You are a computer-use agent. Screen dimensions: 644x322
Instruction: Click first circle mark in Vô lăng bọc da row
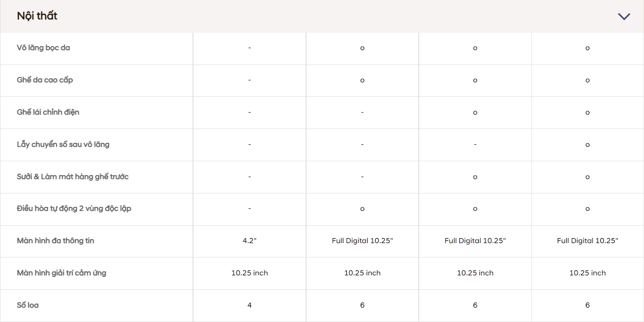tap(362, 48)
